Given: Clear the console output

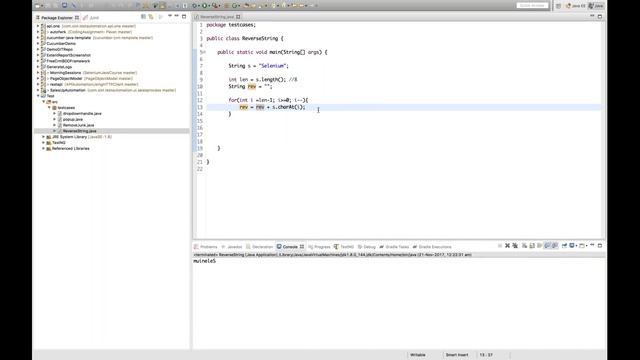Looking at the screenshot, I should click(524, 246).
